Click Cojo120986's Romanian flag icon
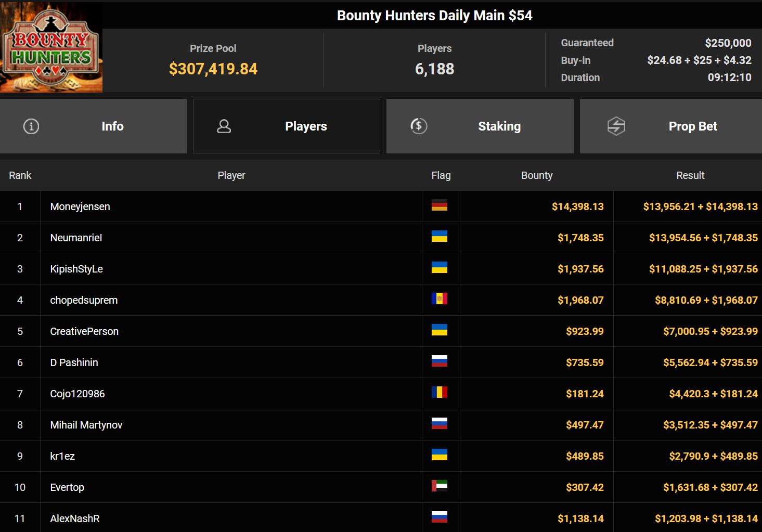The image size is (762, 532). pyautogui.click(x=439, y=393)
